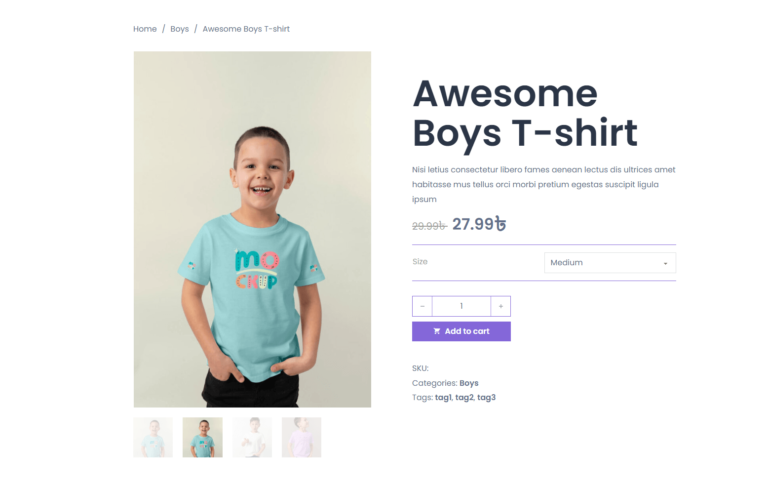Click the Awesome Boys T-shirt breadcrumb item
This screenshot has width=768, height=490.
(x=246, y=29)
